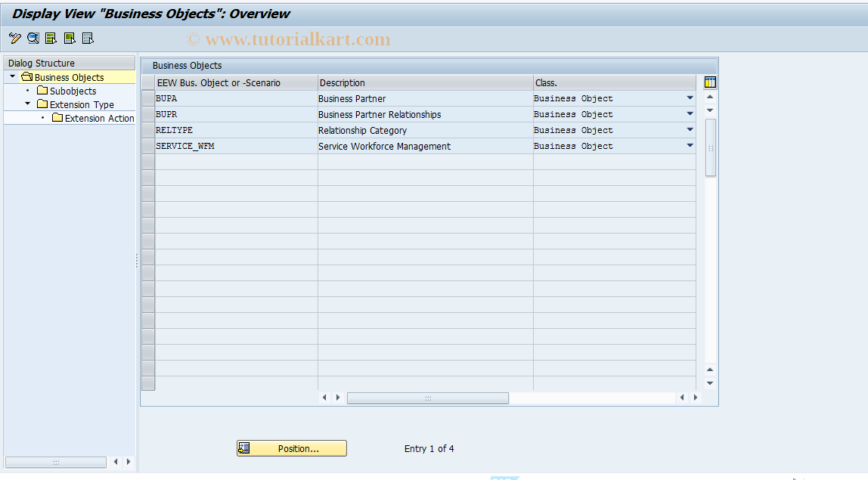The width and height of the screenshot is (868, 480).
Task: Click the table's vertical scrollbar thumb
Action: tap(710, 148)
